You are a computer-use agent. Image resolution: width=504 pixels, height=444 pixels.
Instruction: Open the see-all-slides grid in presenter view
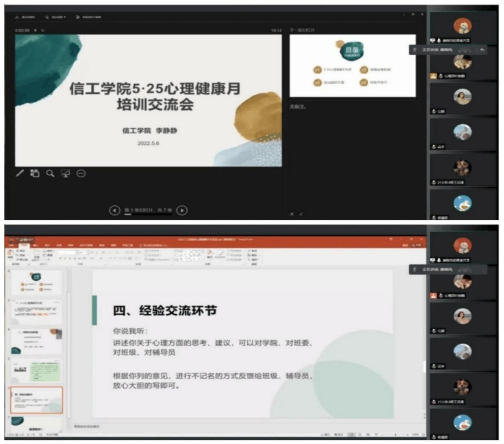(35, 173)
